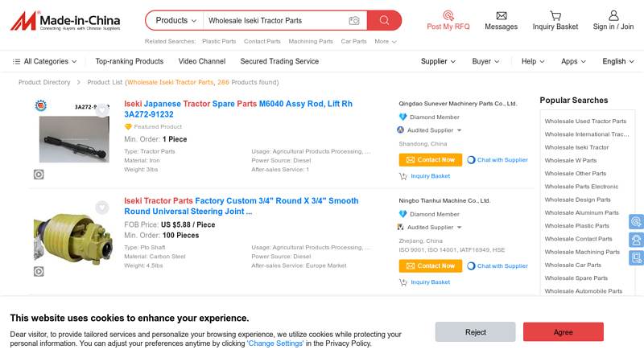Open the Video Channel tab
This screenshot has height=362, width=644.
tap(201, 61)
